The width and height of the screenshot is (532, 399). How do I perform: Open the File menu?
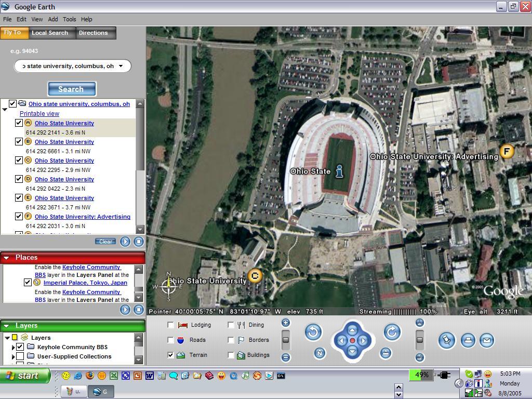[7, 19]
